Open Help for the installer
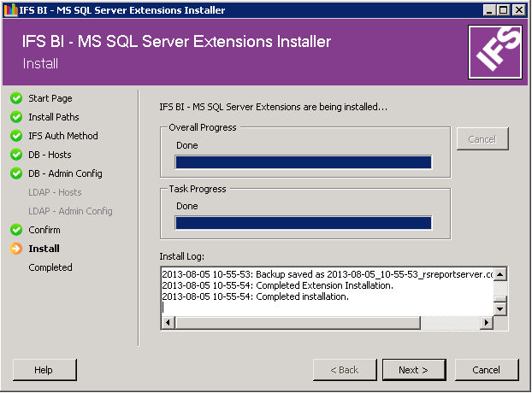Viewport: 532px width, 393px height. [x=43, y=370]
